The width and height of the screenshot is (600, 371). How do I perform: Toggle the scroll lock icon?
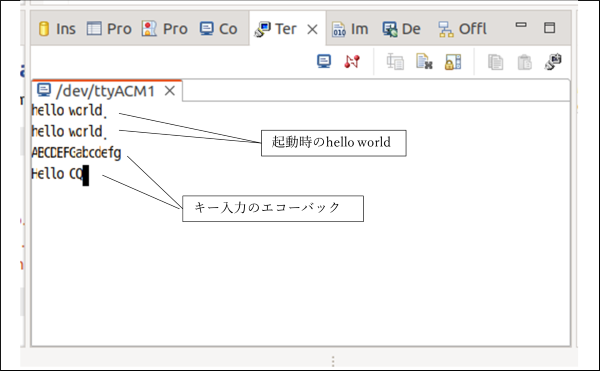point(453,62)
